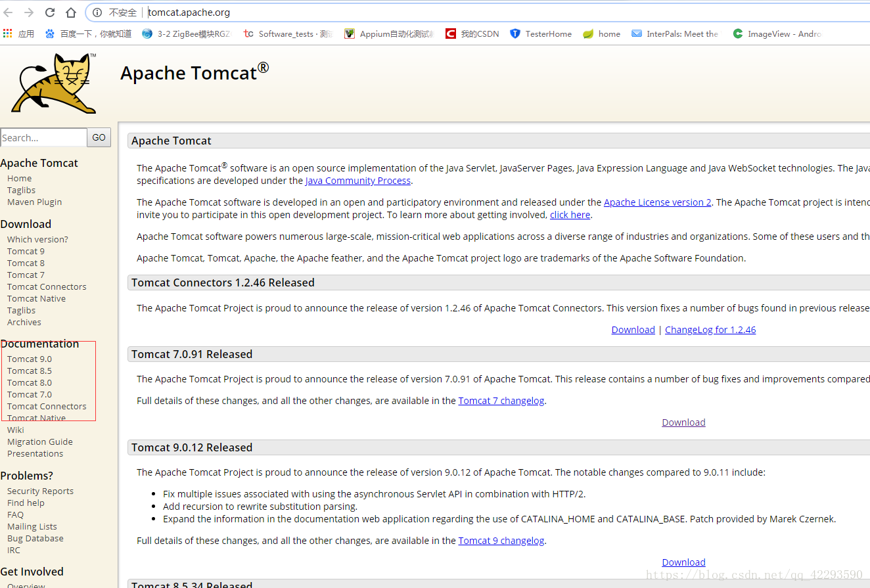Open the Tomcat 9 changelog link
The image size is (870, 588).
tap(501, 540)
